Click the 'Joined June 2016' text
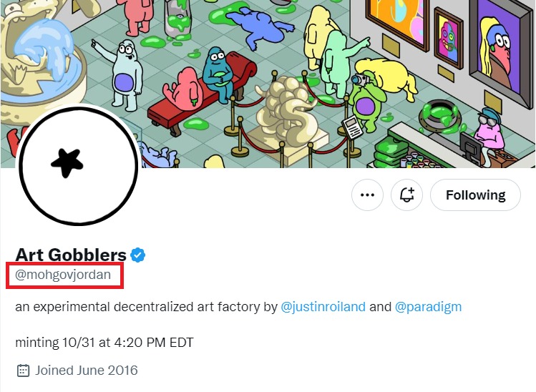Screen dimensions: 536x392 click(87, 371)
